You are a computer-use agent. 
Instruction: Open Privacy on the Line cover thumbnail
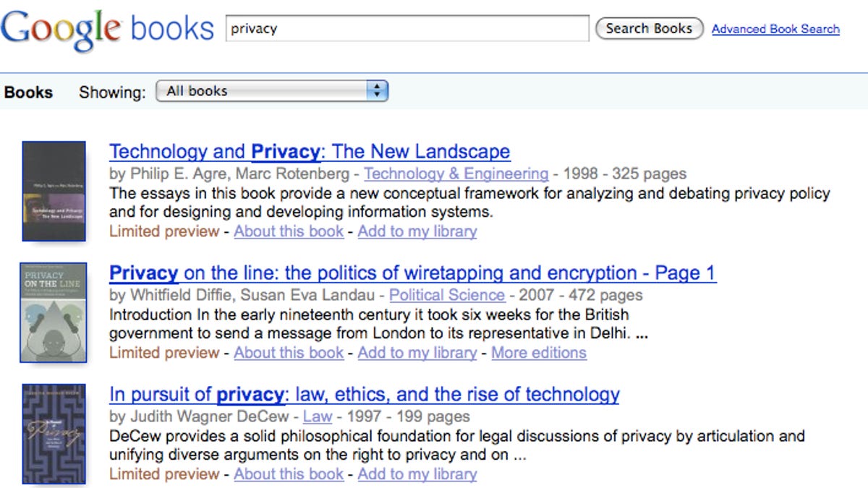(x=54, y=312)
